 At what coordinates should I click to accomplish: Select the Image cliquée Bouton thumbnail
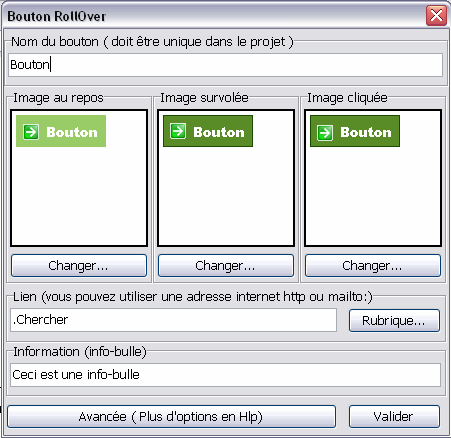coord(355,131)
